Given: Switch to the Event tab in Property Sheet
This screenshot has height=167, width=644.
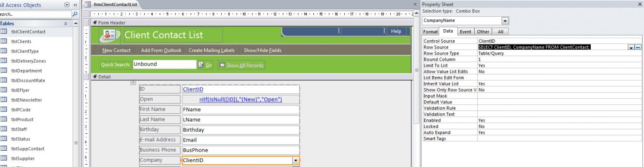Looking at the screenshot, I should click(x=465, y=31).
